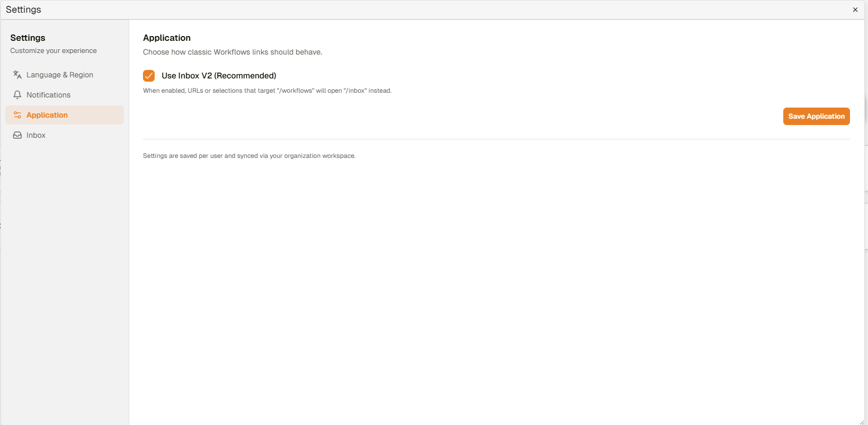Uncheck the Use Inbox V2 checkbox
This screenshot has width=868, height=425.
pyautogui.click(x=149, y=76)
